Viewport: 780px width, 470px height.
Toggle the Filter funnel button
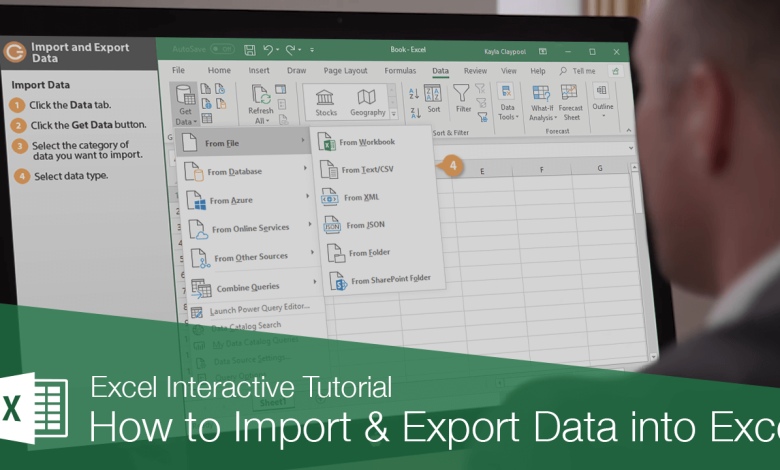point(462,98)
